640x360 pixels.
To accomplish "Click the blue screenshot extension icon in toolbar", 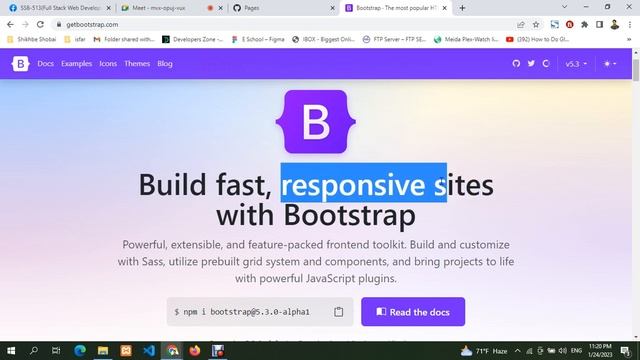I will [554, 24].
